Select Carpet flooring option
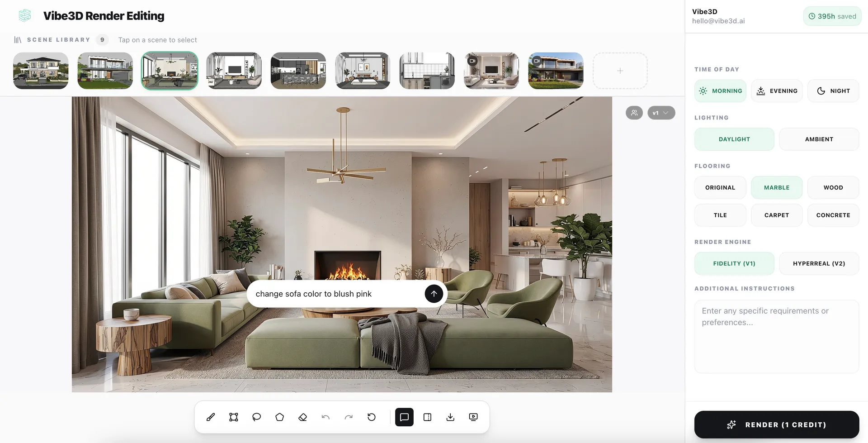 point(776,215)
